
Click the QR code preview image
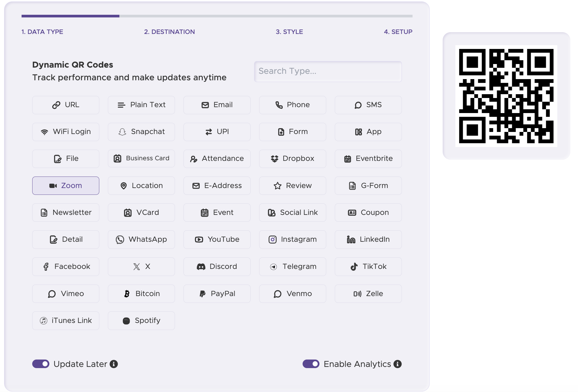point(506,97)
